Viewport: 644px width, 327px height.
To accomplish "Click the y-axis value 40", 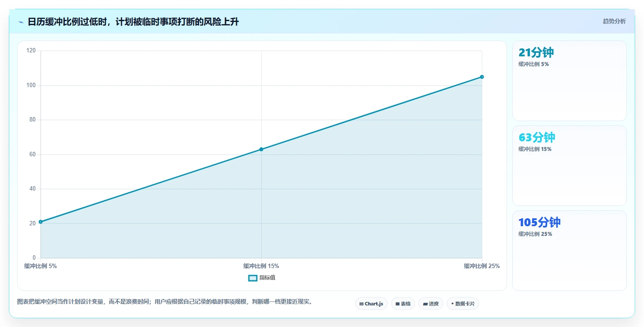I will click(x=33, y=189).
